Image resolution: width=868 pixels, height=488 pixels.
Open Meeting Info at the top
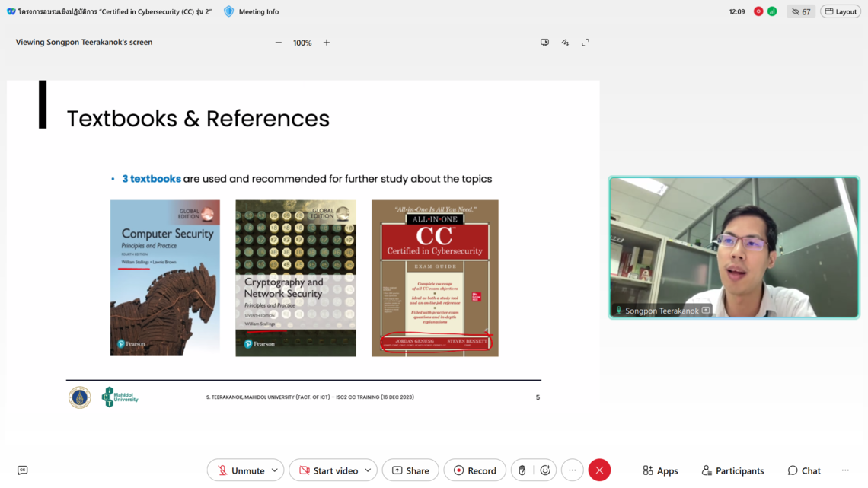coord(251,11)
